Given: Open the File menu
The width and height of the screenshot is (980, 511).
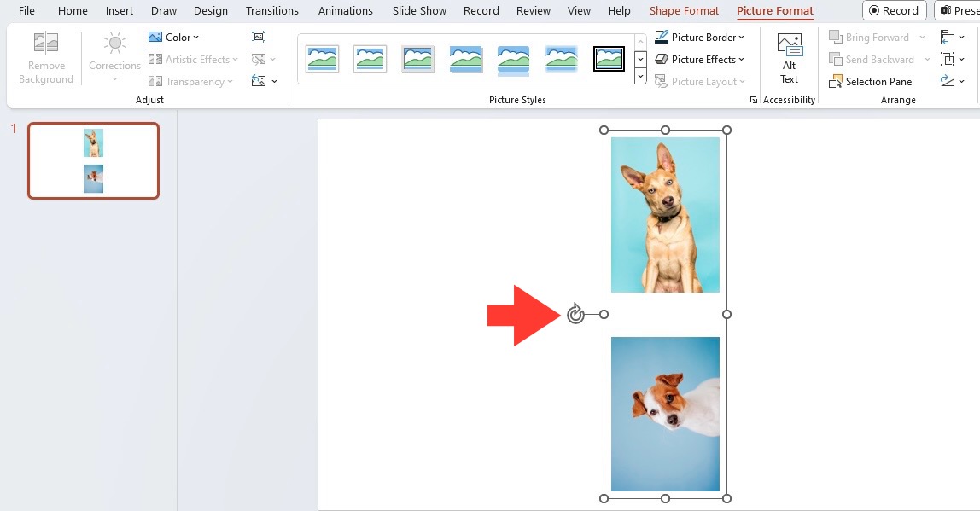Looking at the screenshot, I should [x=26, y=10].
